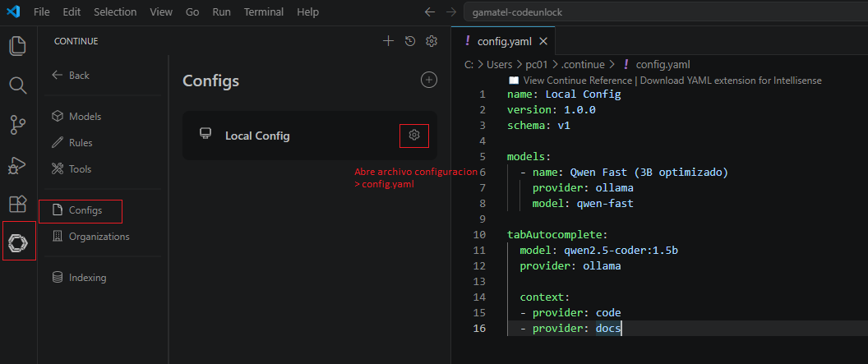
Task: Click 'model: qwen2.5-coder:1.5b' line
Action: click(599, 251)
